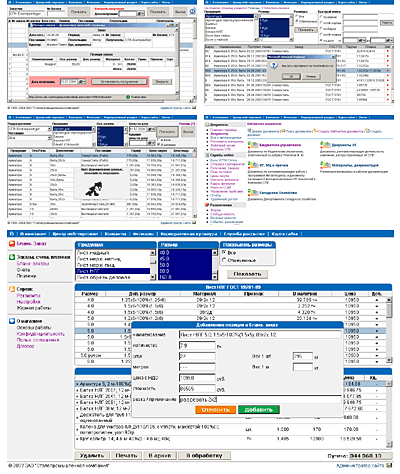Click the Документы sidebar heading icon
The image size is (400, 474).
[207, 124]
